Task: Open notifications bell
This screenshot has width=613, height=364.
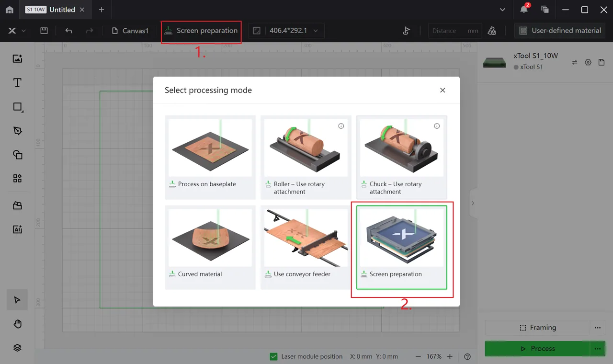Action: [524, 10]
